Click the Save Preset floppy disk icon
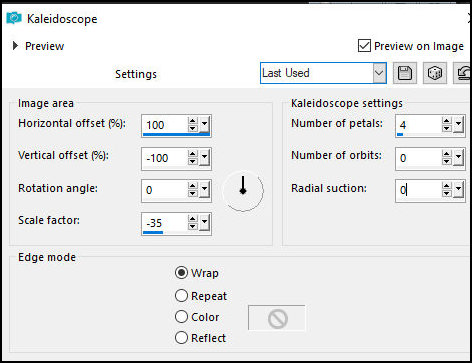The image size is (472, 363). (405, 73)
